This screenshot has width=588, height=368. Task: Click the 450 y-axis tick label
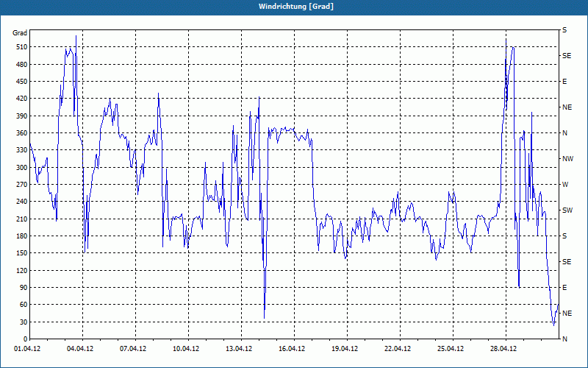coord(22,82)
